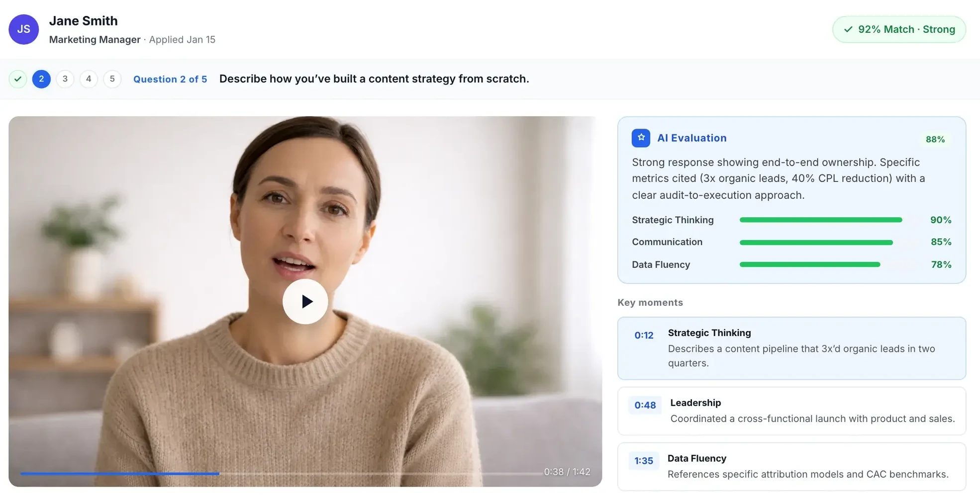Screen dimensions: 980x497
Task: Click the "Question 2 of 5" label
Action: pos(170,79)
